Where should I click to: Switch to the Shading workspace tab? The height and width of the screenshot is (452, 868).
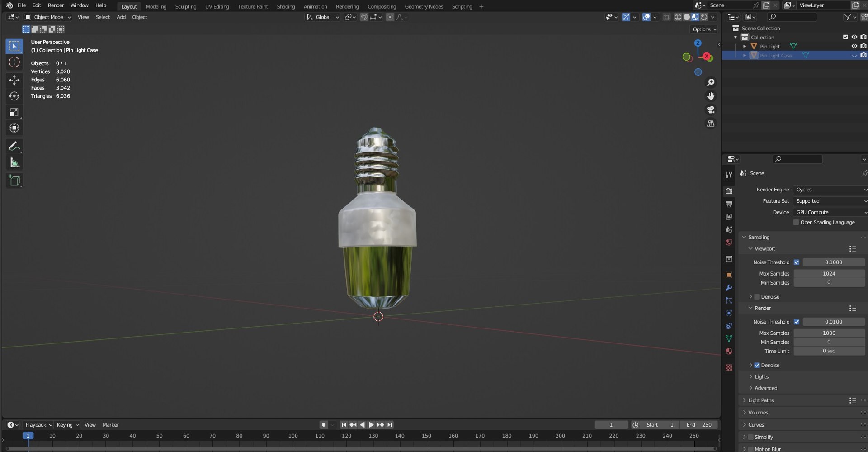coord(286,6)
